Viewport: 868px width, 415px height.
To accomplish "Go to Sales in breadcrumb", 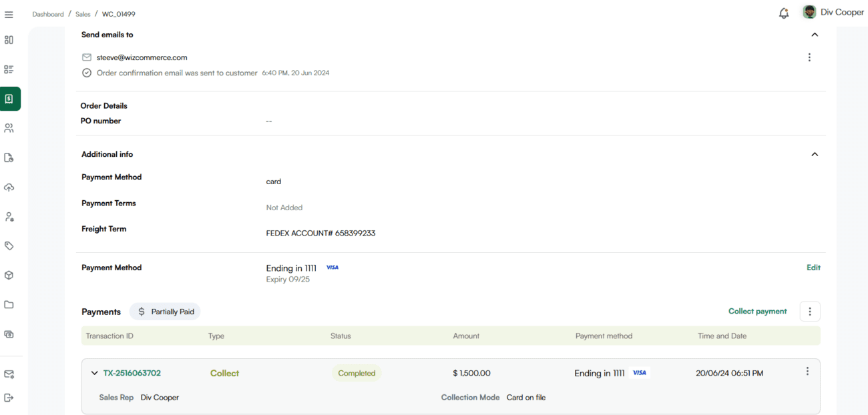I will point(83,14).
